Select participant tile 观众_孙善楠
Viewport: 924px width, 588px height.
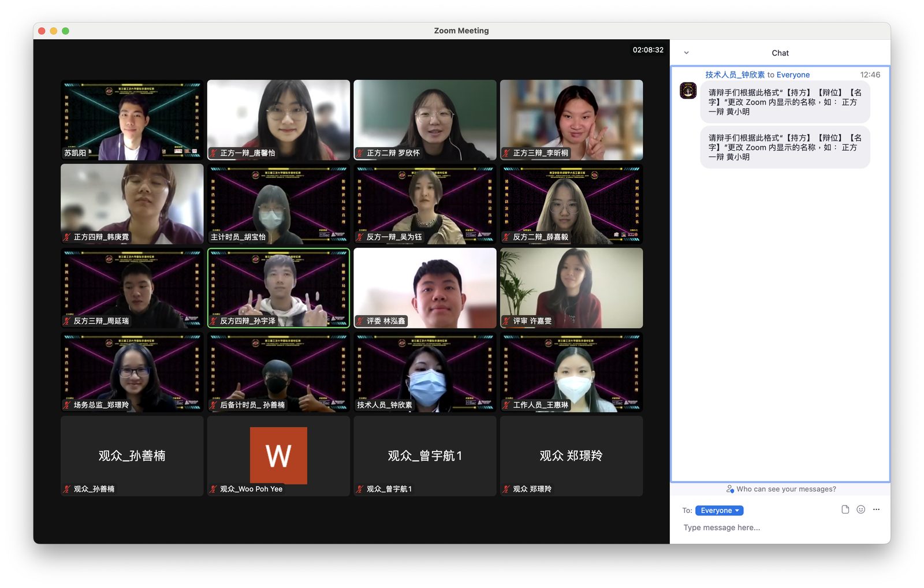(132, 456)
